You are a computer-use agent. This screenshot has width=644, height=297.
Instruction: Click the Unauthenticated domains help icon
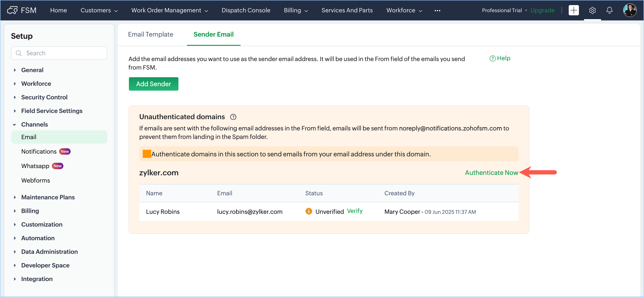click(x=233, y=117)
